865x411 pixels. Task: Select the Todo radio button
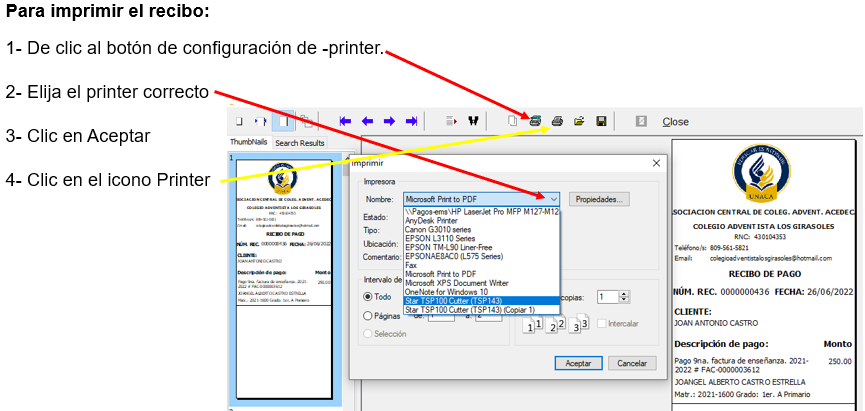click(369, 297)
